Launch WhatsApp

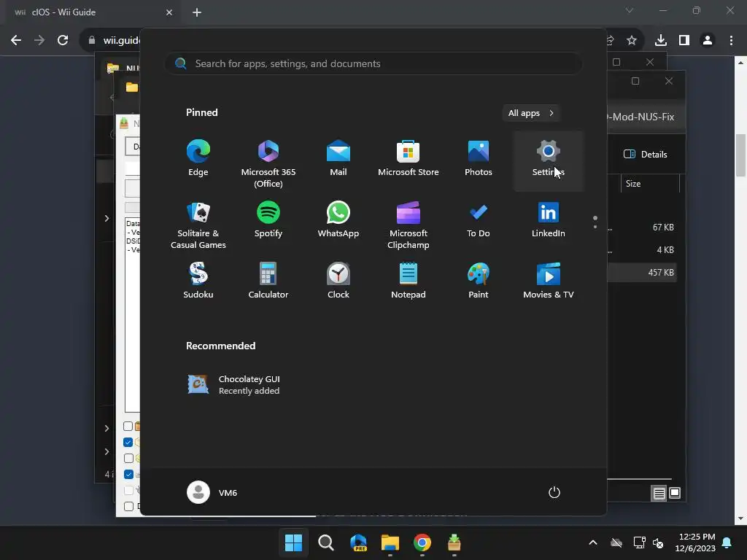pos(338,220)
